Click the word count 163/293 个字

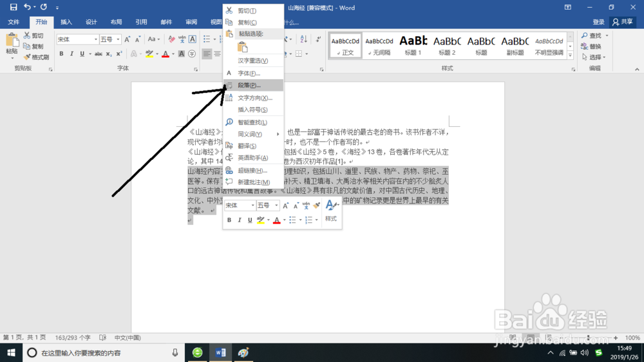(73, 338)
